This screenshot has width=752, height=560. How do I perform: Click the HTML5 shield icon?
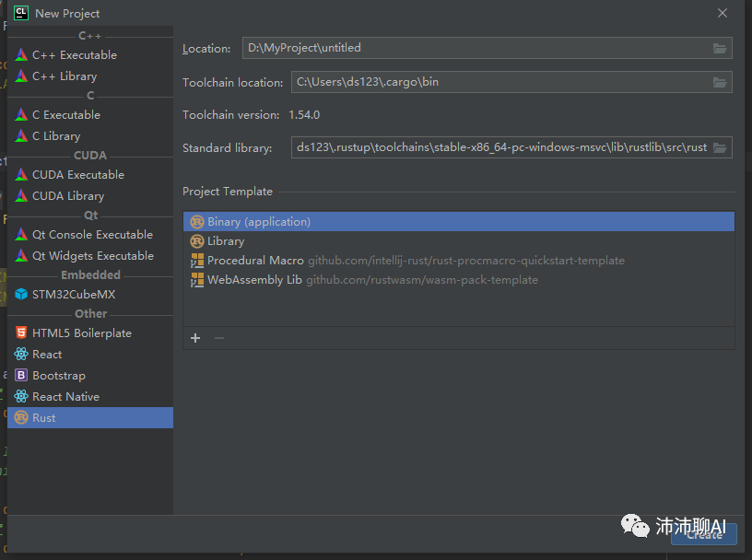21,332
